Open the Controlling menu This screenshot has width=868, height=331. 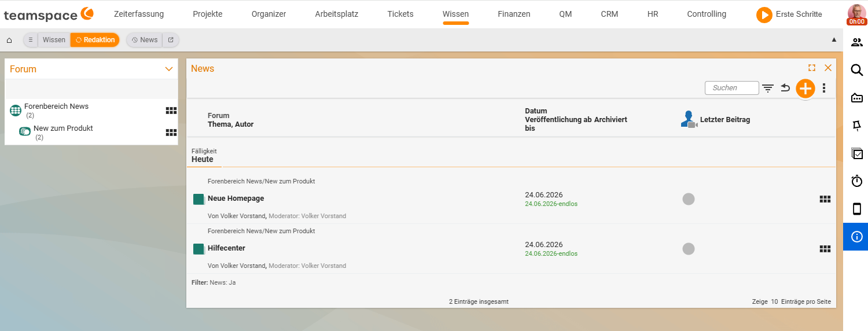[x=707, y=14]
